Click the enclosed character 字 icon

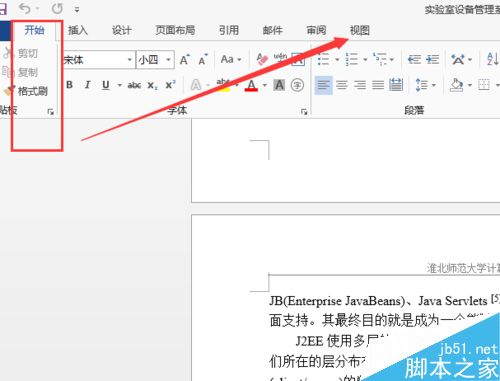click(x=297, y=85)
